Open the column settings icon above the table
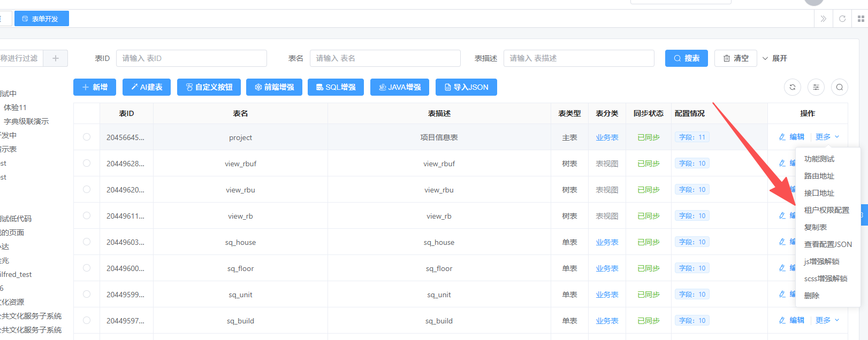Viewport: 868px width, 340px height. 816,87
